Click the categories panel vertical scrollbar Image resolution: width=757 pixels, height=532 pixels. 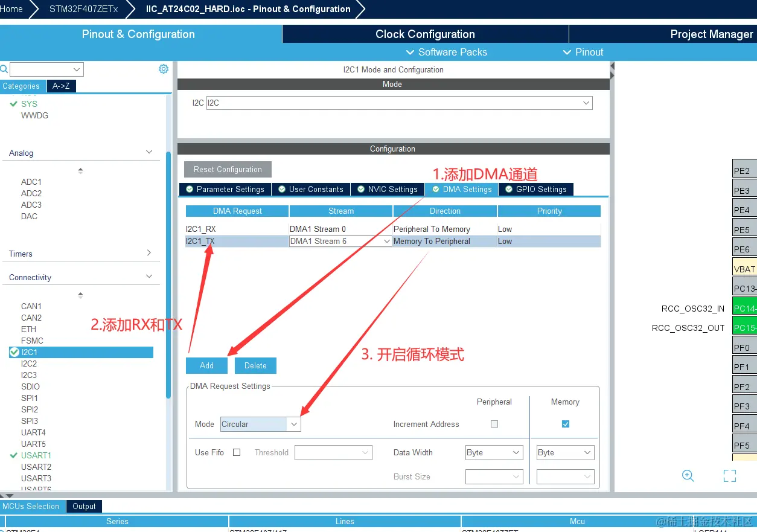tap(168, 275)
